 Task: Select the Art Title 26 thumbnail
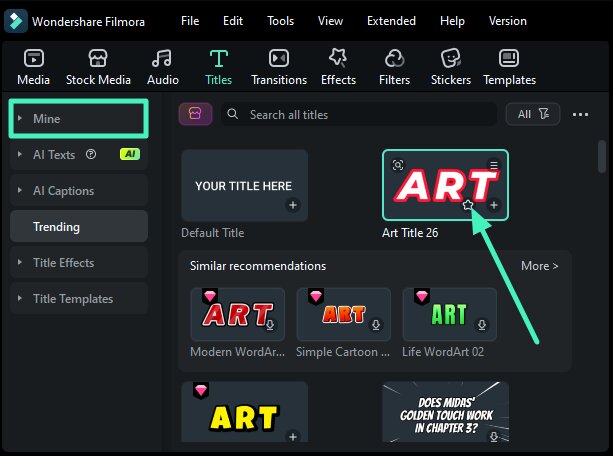click(445, 185)
